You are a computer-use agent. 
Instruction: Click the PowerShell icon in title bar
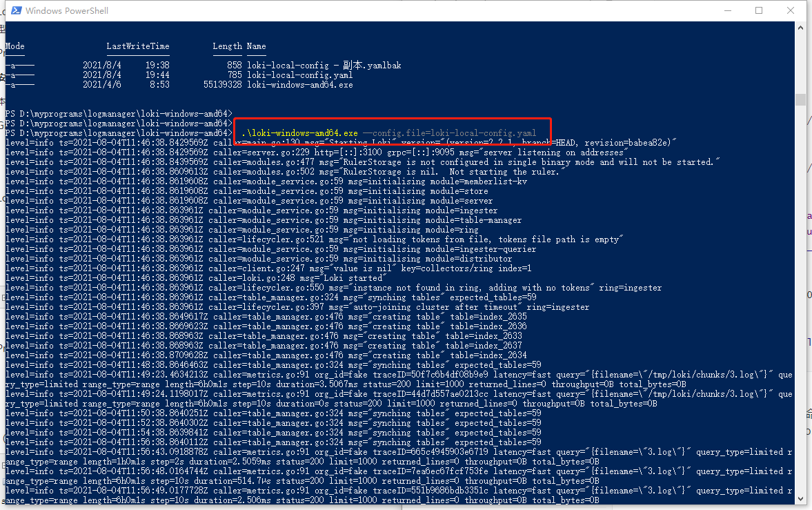click(16, 10)
